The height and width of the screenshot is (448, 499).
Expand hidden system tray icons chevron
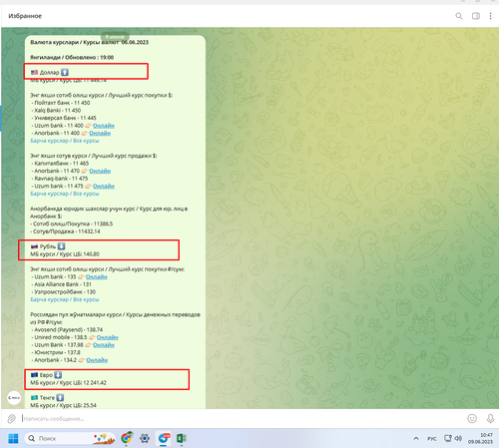tap(416, 439)
